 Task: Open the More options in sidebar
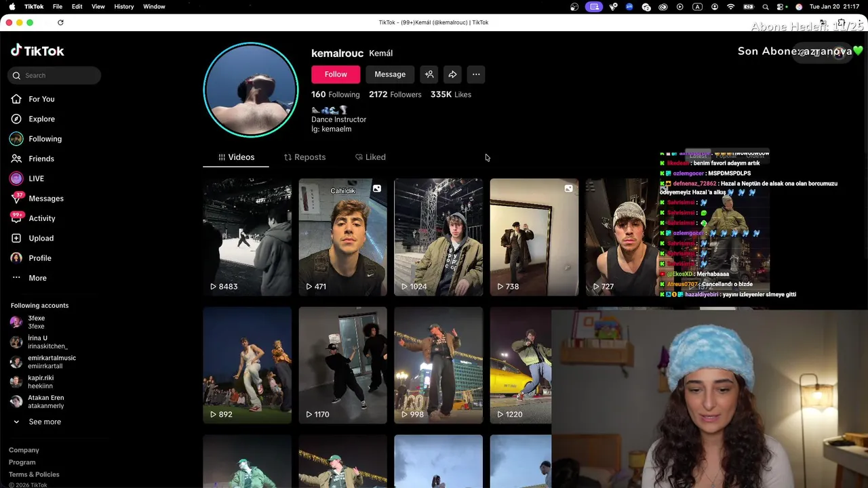click(x=29, y=278)
